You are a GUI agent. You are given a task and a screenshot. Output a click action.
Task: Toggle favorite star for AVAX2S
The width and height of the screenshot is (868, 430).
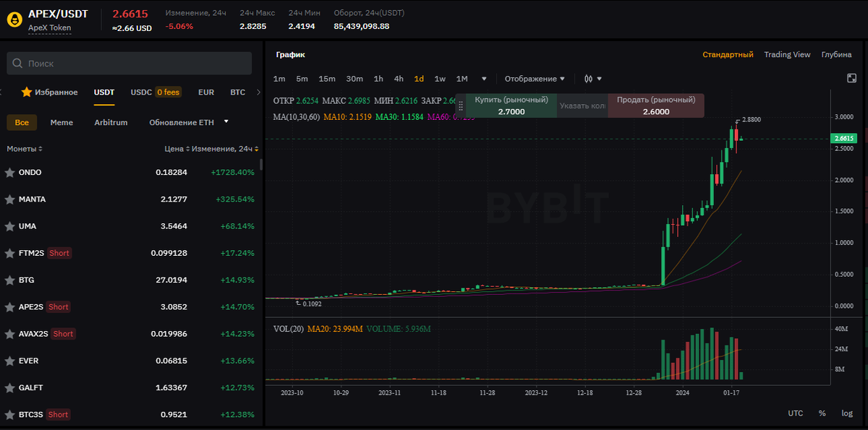click(x=10, y=334)
